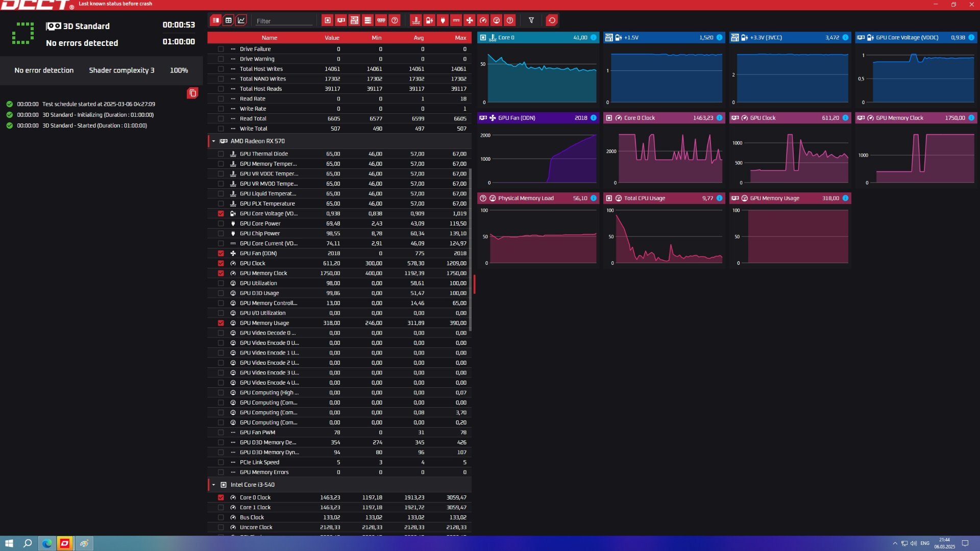Screen dimensions: 980x551
Task: Switch to the table view layout
Action: click(229, 20)
